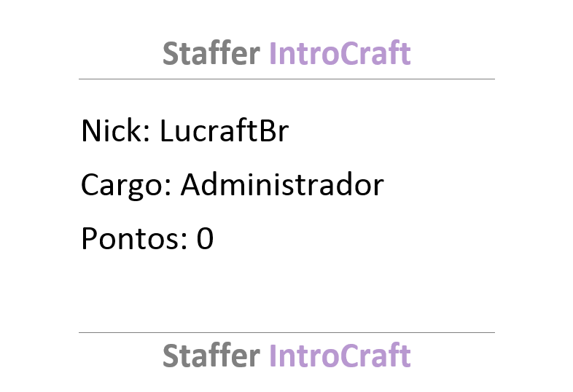Click the capital "L" in "LucraftBr"
The image size is (573, 392).
point(167,131)
